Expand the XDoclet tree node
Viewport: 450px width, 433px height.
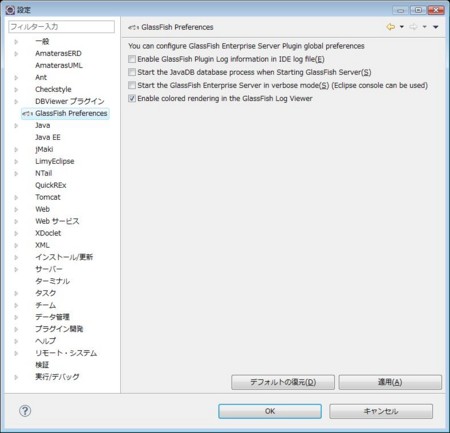pos(16,234)
